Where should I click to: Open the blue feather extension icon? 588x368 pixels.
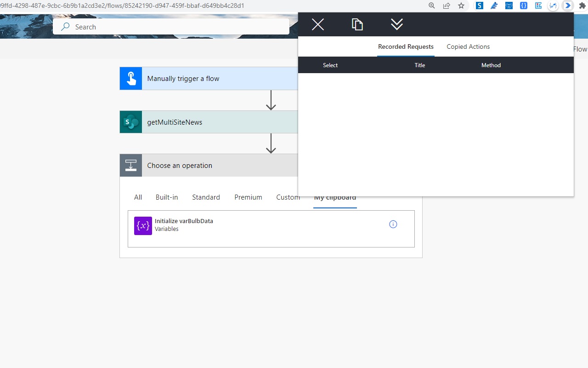click(x=494, y=6)
